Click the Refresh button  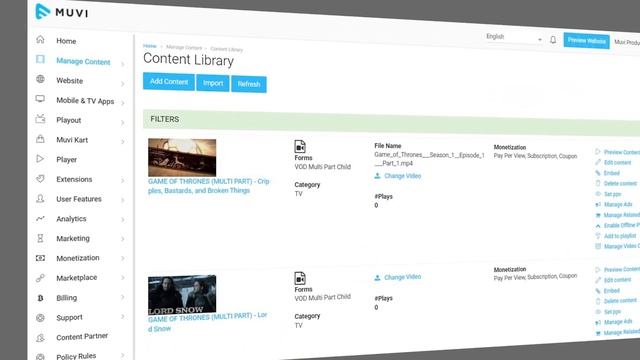(249, 84)
